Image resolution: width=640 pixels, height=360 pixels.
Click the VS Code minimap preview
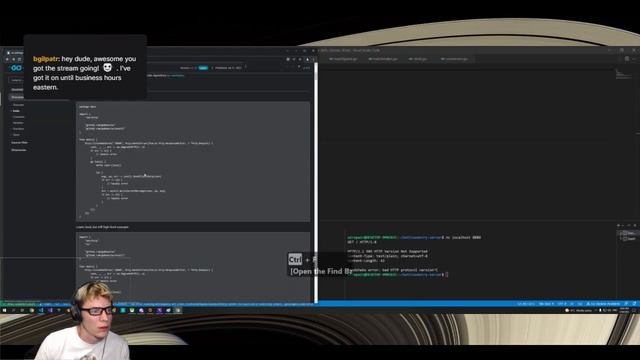click(623, 74)
